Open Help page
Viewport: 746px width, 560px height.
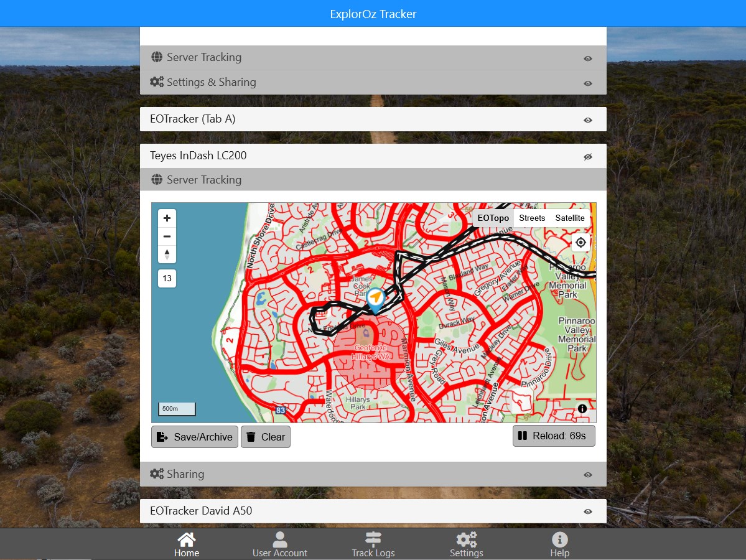(559, 545)
